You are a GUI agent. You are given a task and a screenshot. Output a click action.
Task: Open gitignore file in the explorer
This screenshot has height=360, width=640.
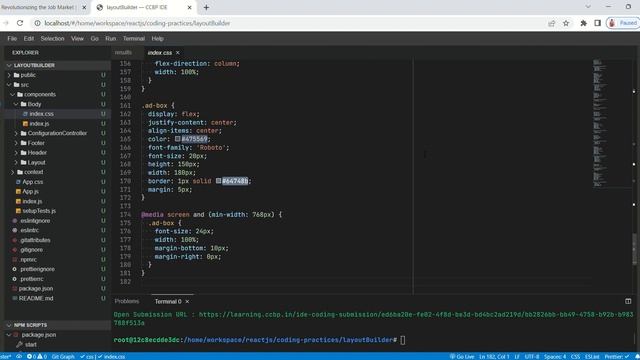point(31,250)
